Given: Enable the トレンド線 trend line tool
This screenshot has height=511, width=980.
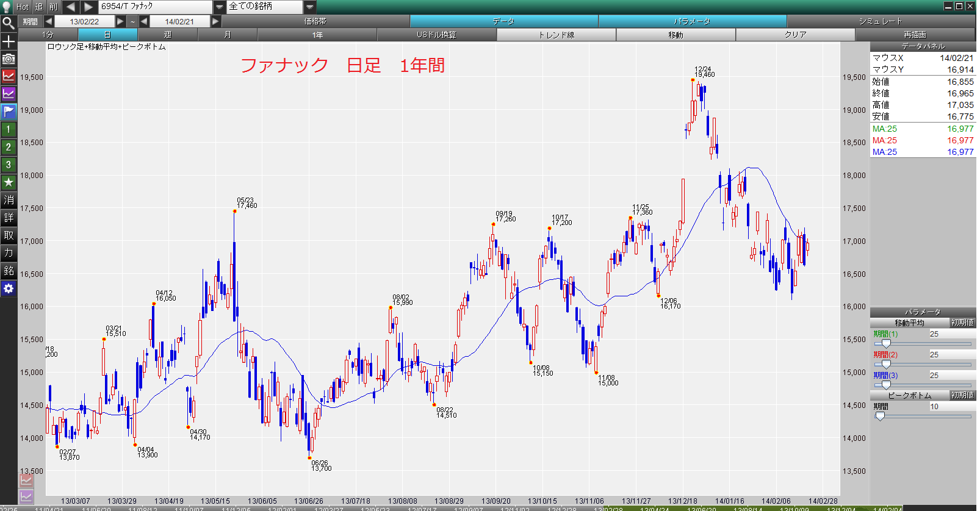Looking at the screenshot, I should pyautogui.click(x=557, y=35).
